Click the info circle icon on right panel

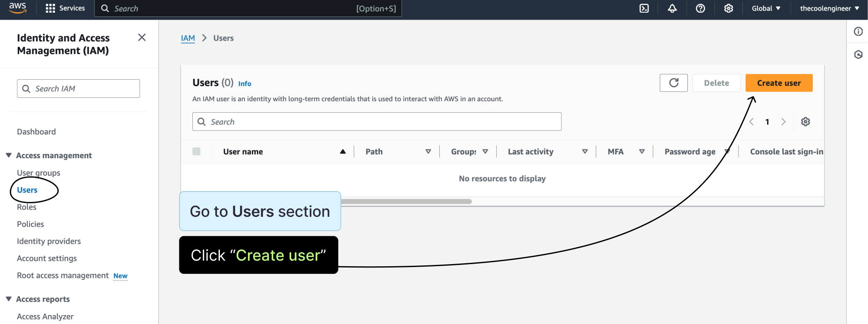click(858, 32)
